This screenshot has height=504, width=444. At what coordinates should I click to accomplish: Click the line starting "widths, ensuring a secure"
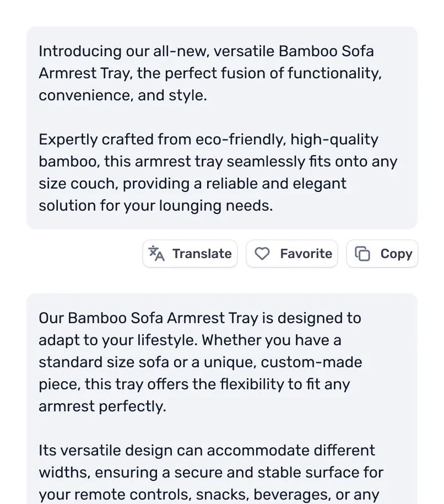(x=210, y=473)
